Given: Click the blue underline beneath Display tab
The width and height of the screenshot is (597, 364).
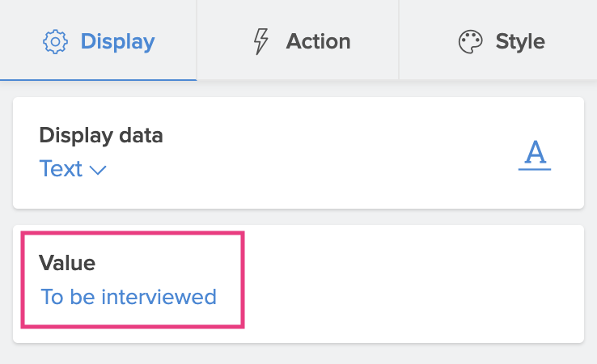Looking at the screenshot, I should [x=98, y=79].
